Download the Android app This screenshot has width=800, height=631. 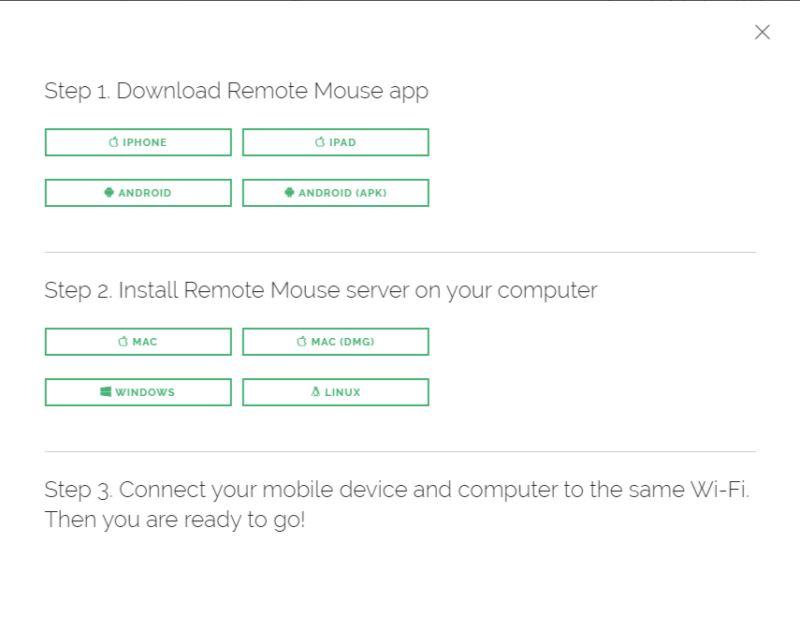(x=138, y=192)
